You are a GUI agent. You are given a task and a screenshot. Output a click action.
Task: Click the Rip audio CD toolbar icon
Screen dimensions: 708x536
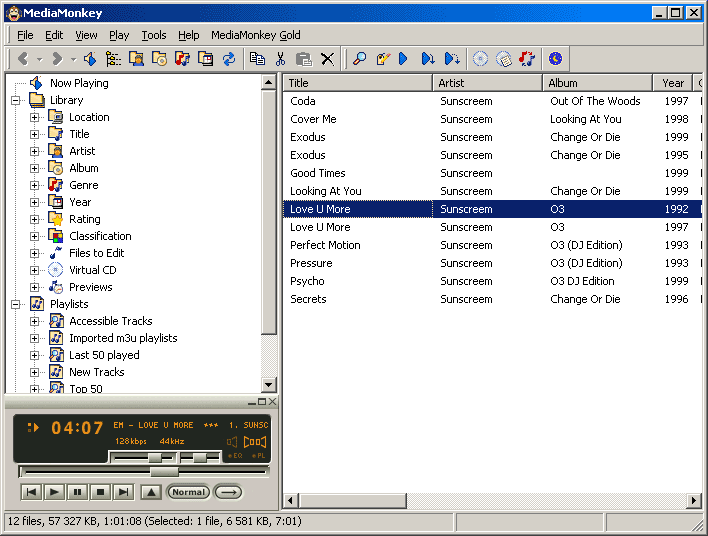(x=480, y=59)
